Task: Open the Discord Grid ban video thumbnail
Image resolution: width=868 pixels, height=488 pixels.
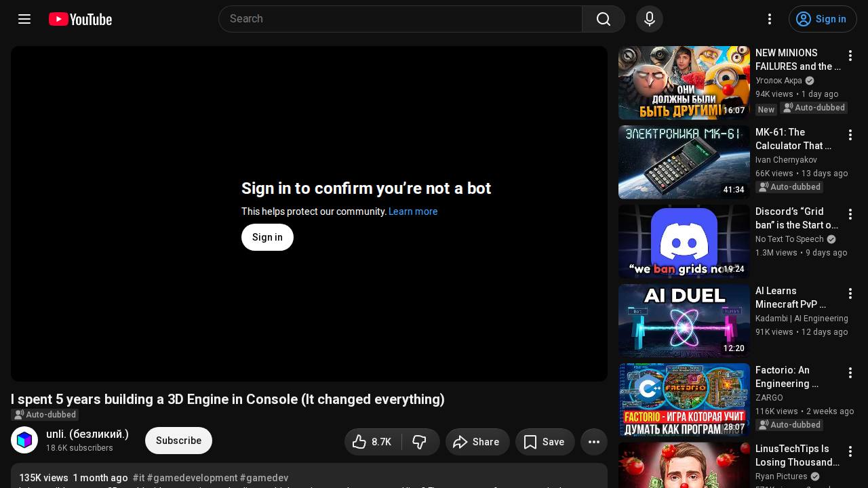Action: click(684, 241)
